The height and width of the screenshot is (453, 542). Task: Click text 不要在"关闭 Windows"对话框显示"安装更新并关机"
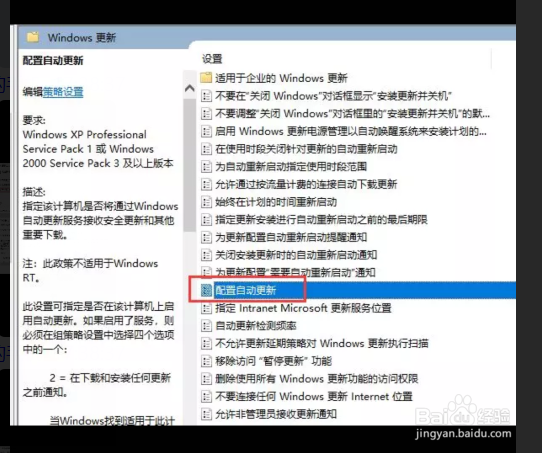333,96
